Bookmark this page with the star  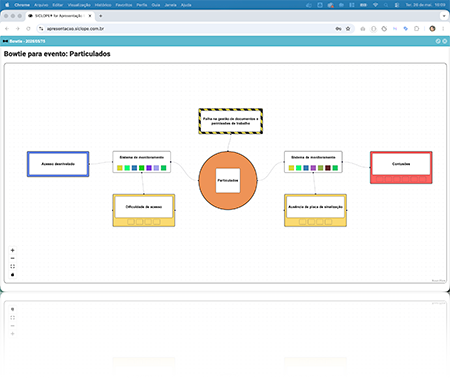[x=348, y=29]
